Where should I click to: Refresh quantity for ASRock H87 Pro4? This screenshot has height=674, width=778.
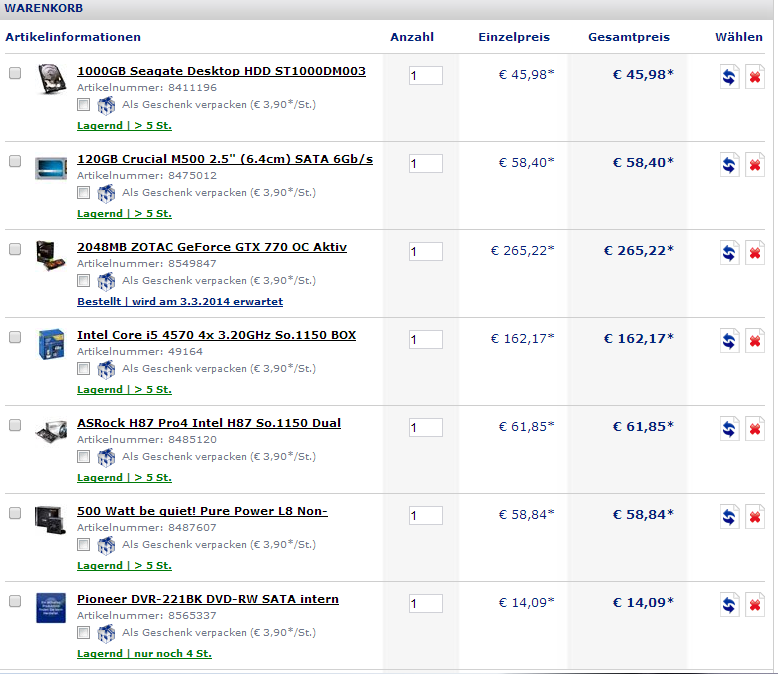729,429
